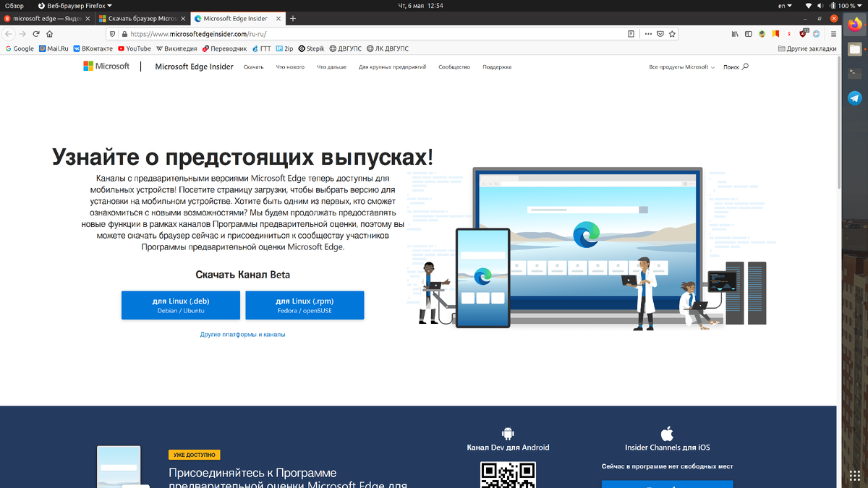The image size is (868, 488).
Task: Click the Microsoft logo
Action: pyautogui.click(x=106, y=67)
